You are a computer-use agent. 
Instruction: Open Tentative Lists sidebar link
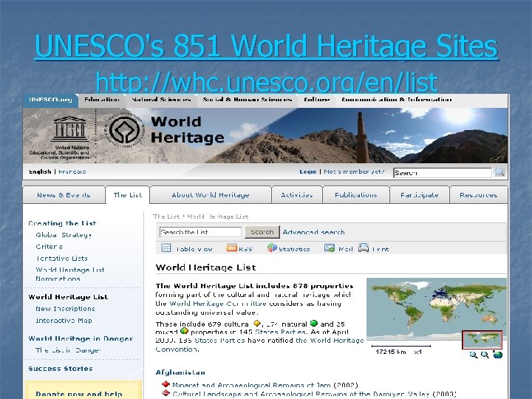[62, 258]
